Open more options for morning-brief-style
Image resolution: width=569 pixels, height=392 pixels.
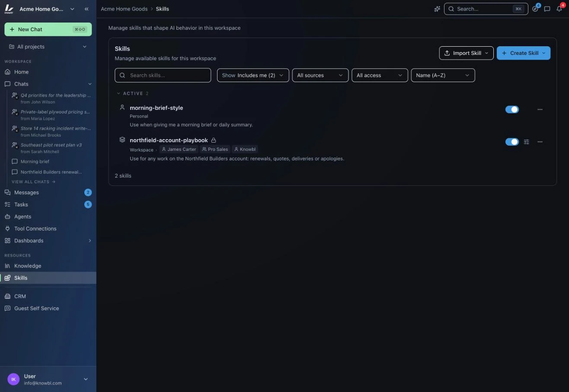(x=540, y=109)
